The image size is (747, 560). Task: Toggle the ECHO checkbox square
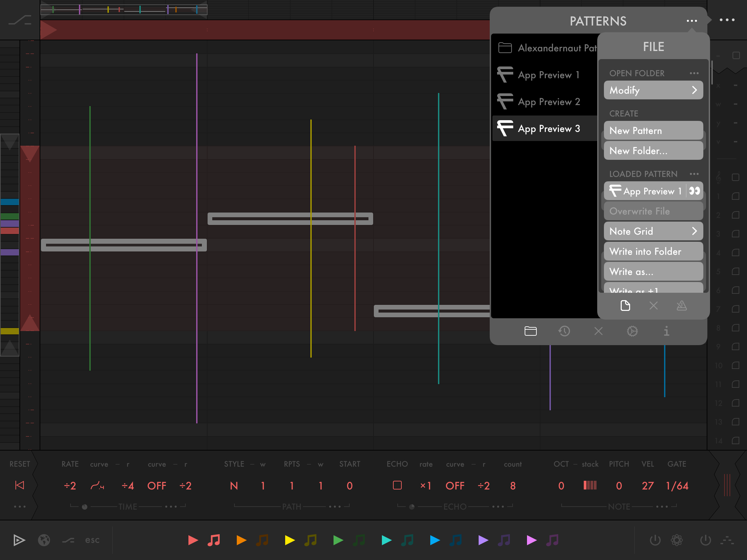[397, 485]
